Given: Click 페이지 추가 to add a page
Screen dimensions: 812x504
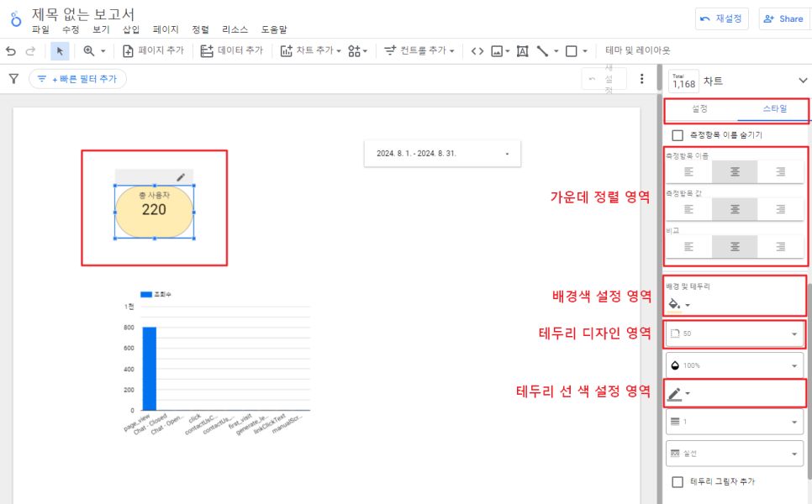Looking at the screenshot, I should tap(153, 50).
